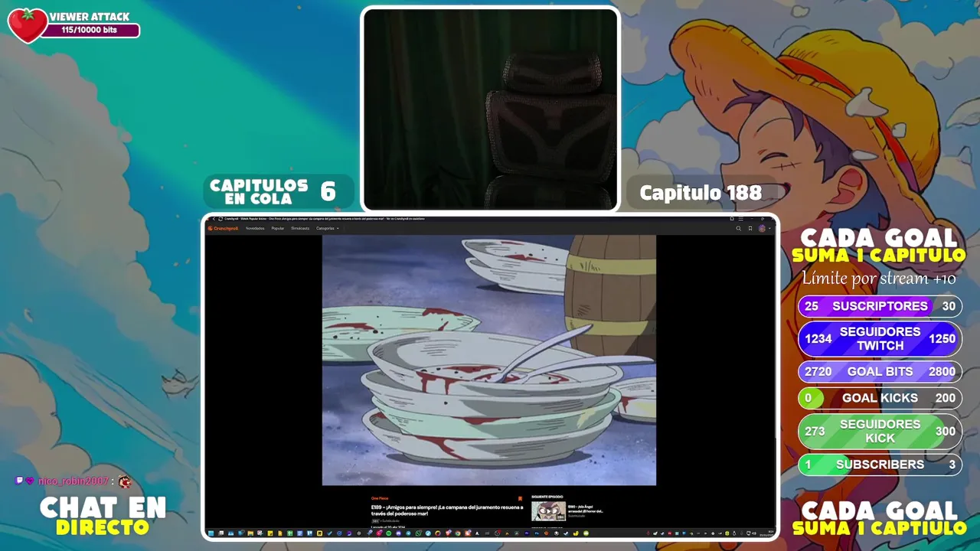The image size is (980, 551).
Task: Click the Crunchyroll logo in browser
Action: click(223, 228)
